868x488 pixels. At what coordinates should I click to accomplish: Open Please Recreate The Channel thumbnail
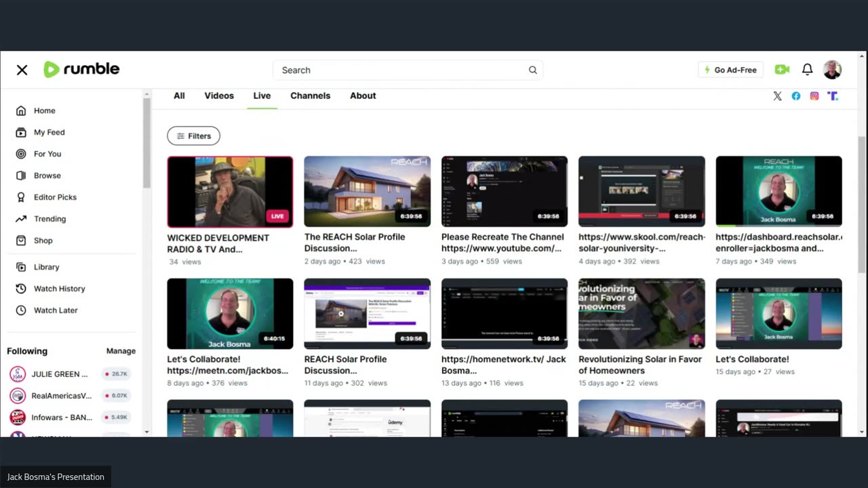(505, 192)
